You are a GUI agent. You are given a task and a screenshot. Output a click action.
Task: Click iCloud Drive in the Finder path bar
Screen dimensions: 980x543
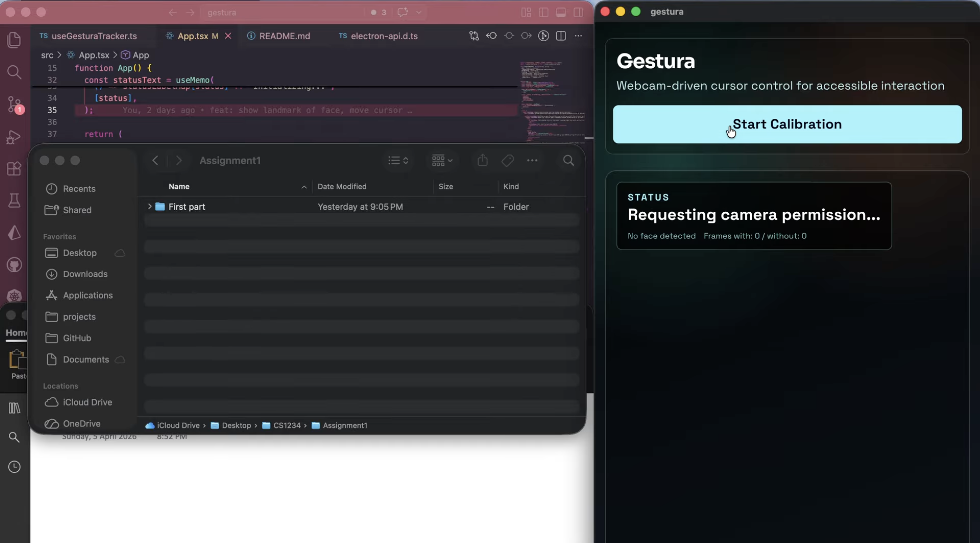tap(172, 425)
